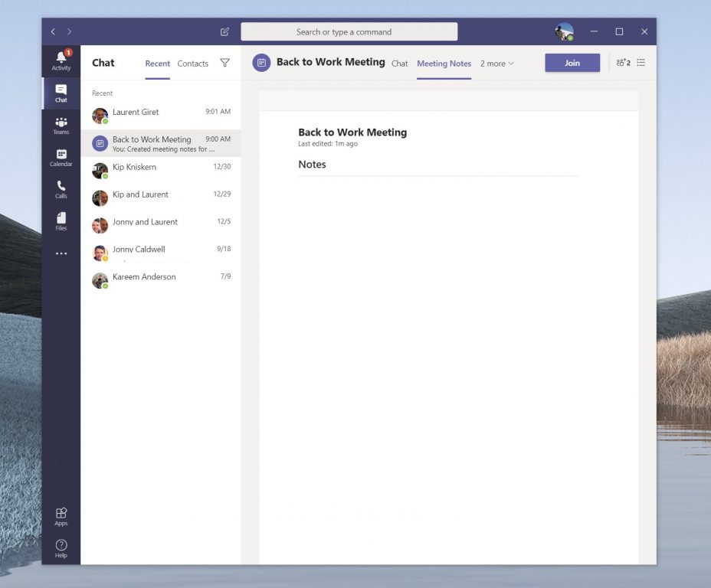The image size is (711, 588).
Task: Open the chat filter funnel icon
Action: coord(224,64)
